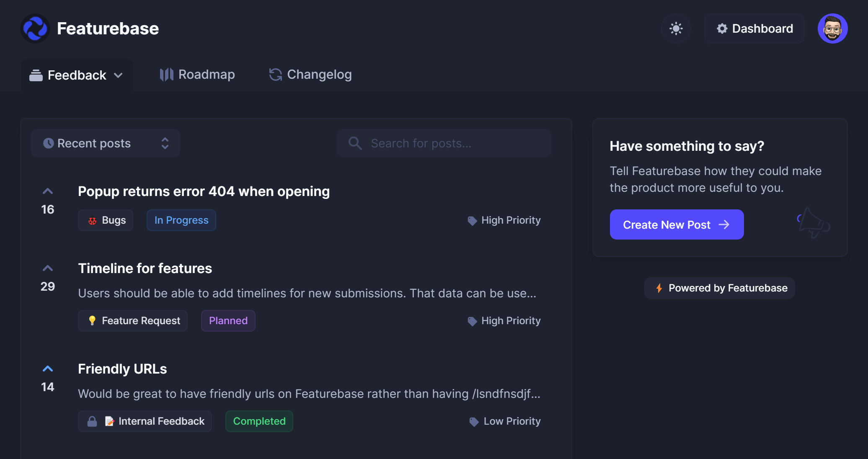Click the vote count 14
Viewport: 868px width, 459px height.
point(48,387)
